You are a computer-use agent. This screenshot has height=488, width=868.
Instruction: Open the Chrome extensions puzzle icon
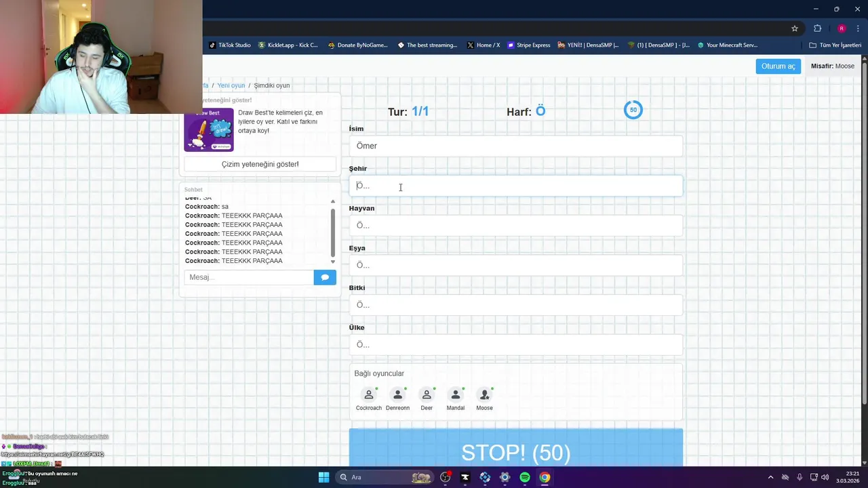pyautogui.click(x=817, y=28)
